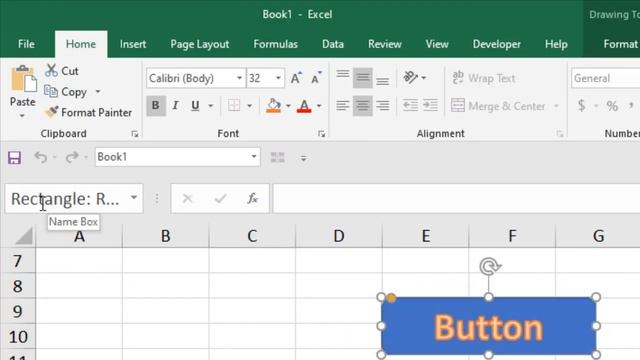Open Alignment group dialog launcher
The image size is (640, 360).
point(560,134)
